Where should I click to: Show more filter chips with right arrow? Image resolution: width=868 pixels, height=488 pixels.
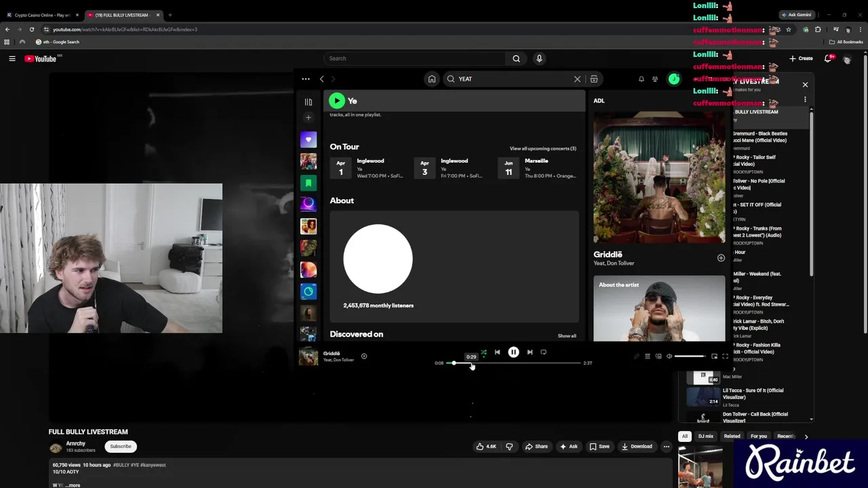click(x=806, y=436)
